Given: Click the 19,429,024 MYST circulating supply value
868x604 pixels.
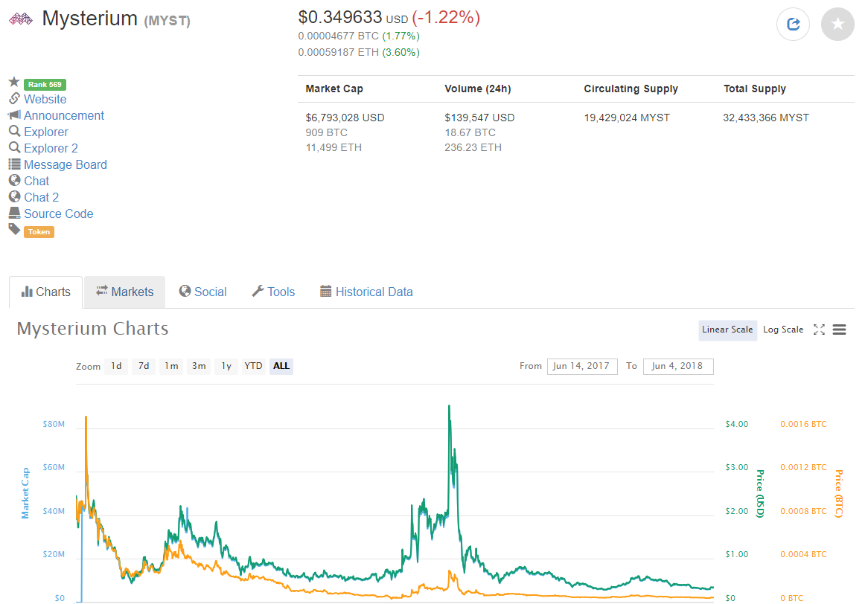Looking at the screenshot, I should [627, 118].
